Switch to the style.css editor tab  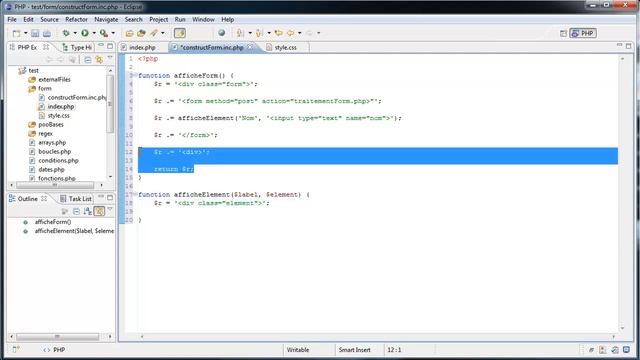tap(286, 47)
